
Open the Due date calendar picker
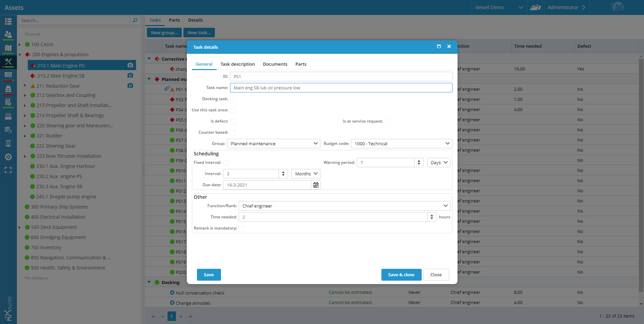(316, 185)
